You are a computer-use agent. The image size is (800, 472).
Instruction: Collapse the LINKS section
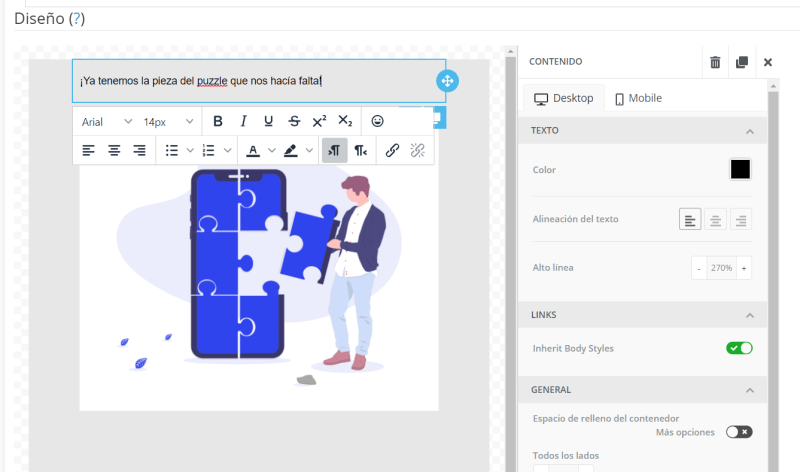[750, 315]
